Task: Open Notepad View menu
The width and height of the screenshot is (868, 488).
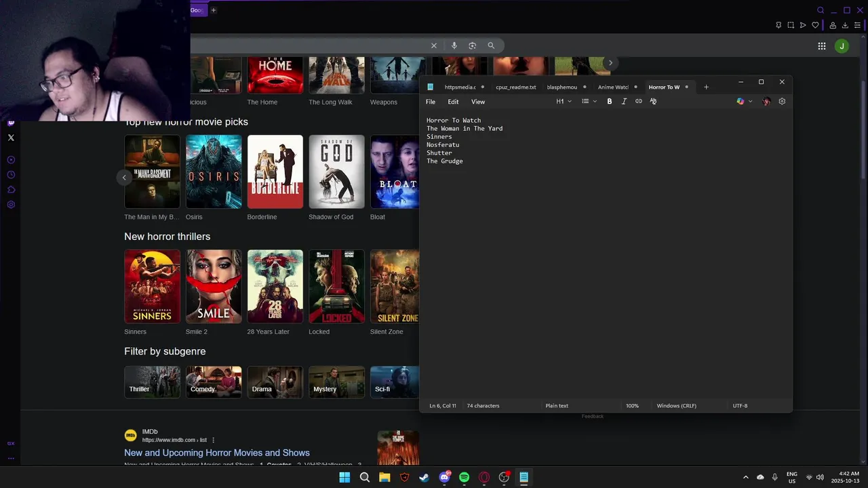Action: pos(478,102)
